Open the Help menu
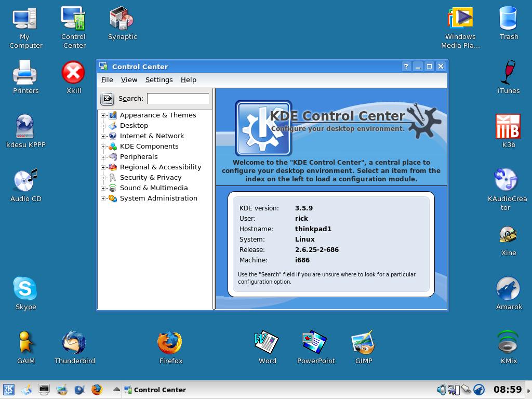 (188, 79)
